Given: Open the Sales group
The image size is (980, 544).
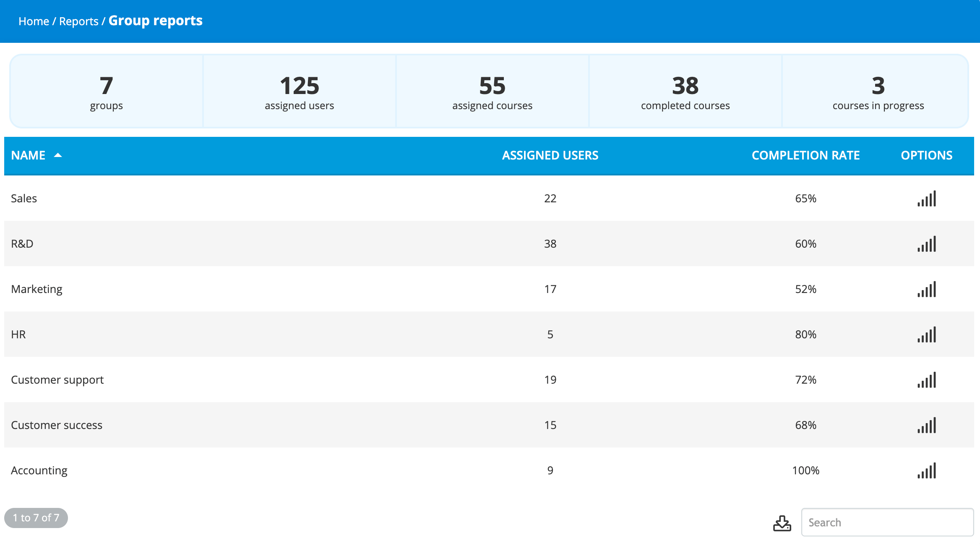Looking at the screenshot, I should [24, 199].
